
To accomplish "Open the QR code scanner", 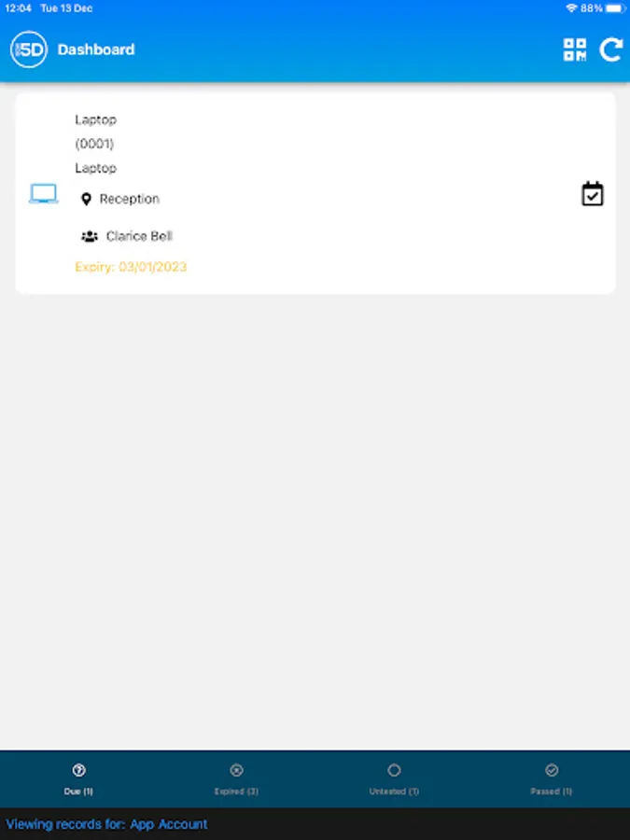I will tap(574, 49).
